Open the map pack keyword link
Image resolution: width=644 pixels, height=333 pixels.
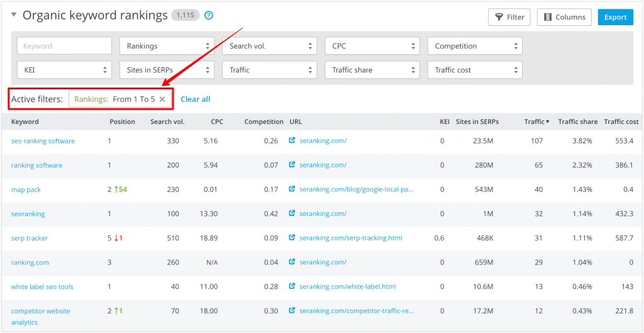click(26, 189)
